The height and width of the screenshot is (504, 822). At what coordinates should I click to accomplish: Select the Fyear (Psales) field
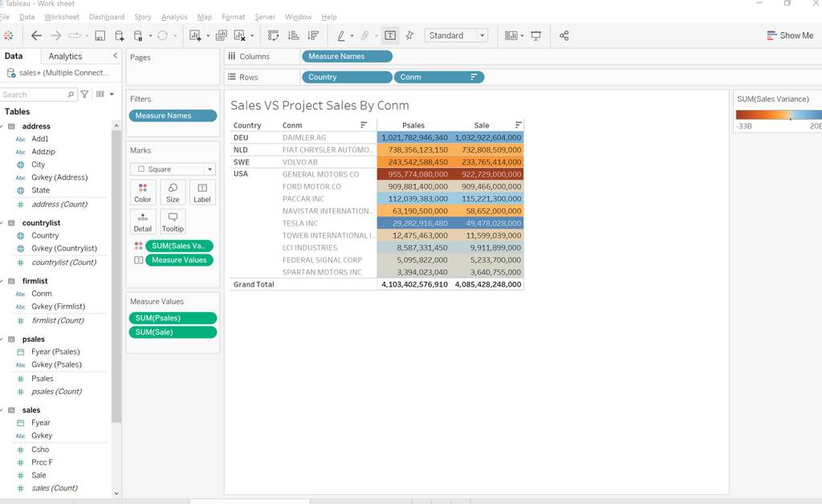(x=55, y=352)
